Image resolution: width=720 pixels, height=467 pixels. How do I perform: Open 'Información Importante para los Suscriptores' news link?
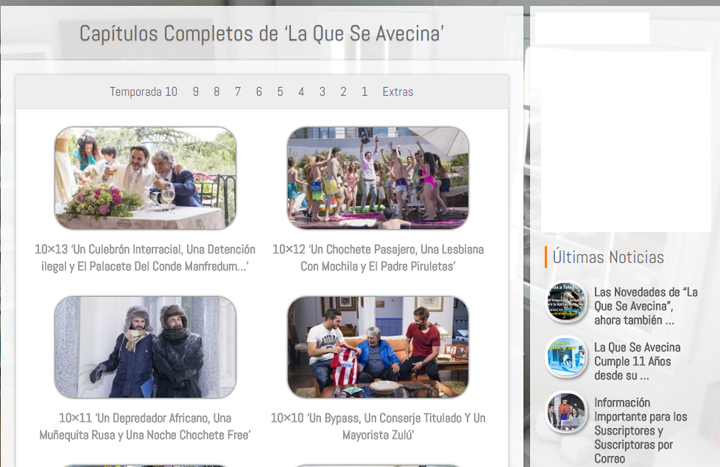(x=641, y=431)
